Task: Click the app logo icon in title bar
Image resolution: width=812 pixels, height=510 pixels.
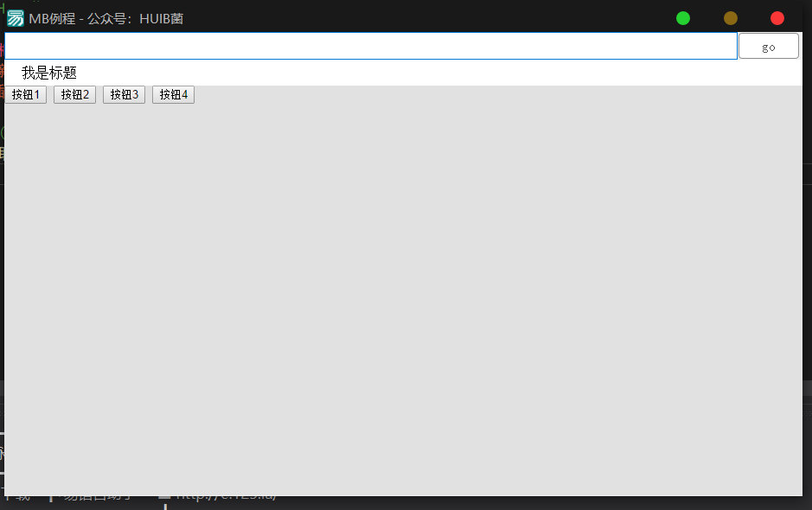Action: tap(16, 18)
